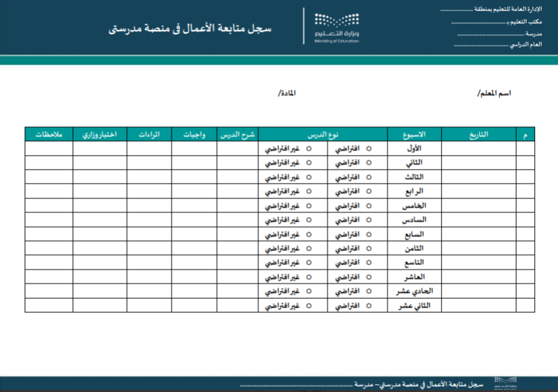Click the نوع الدرس column header
Viewport: 558px width, 392px height.
(323, 134)
